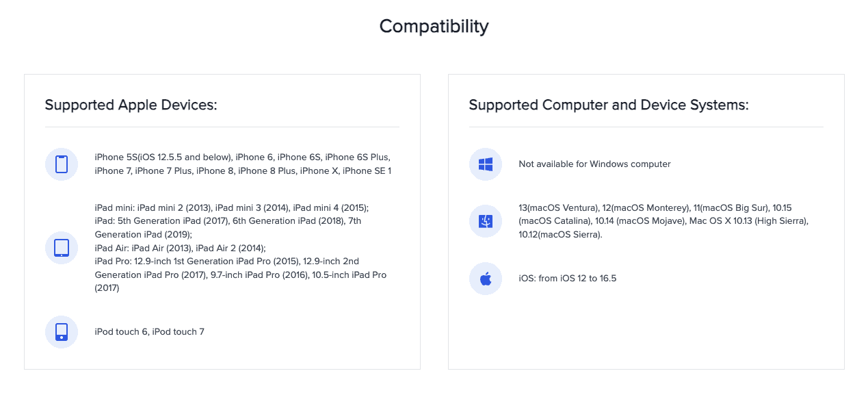Click the iPhone SE 1 text
The width and height of the screenshot is (868, 395).
(367, 171)
